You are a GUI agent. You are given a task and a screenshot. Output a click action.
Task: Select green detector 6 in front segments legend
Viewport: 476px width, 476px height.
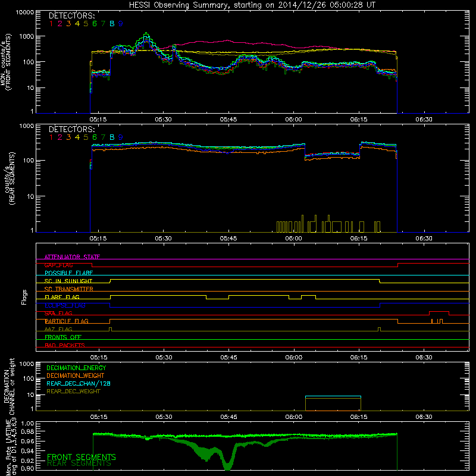[x=95, y=24]
